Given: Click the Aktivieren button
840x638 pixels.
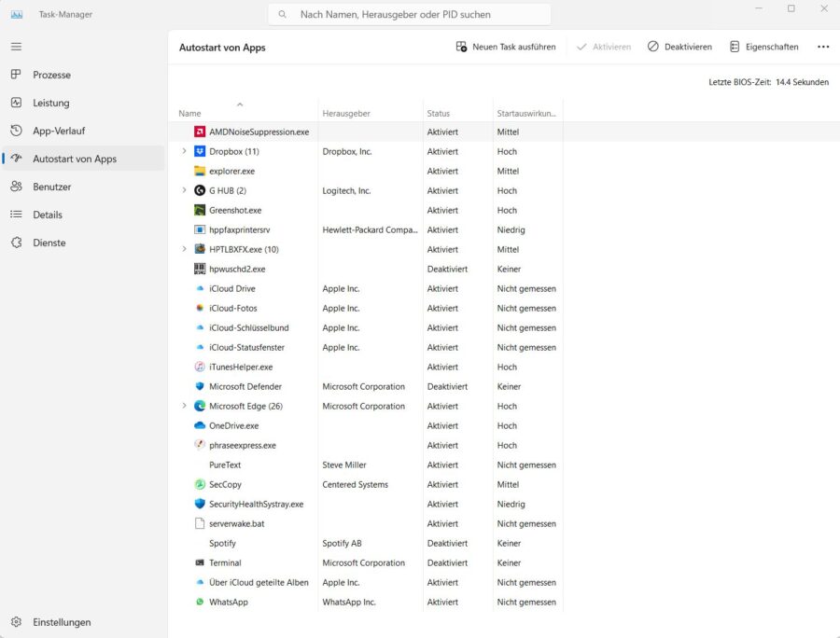Looking at the screenshot, I should 604,47.
